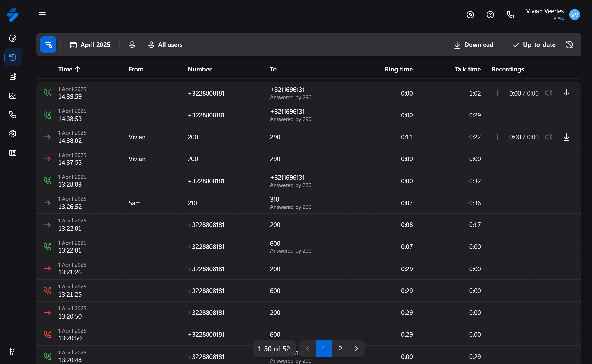Viewport: 592px width, 364px height.
Task: Open the help question mark icon
Action: 490,15
